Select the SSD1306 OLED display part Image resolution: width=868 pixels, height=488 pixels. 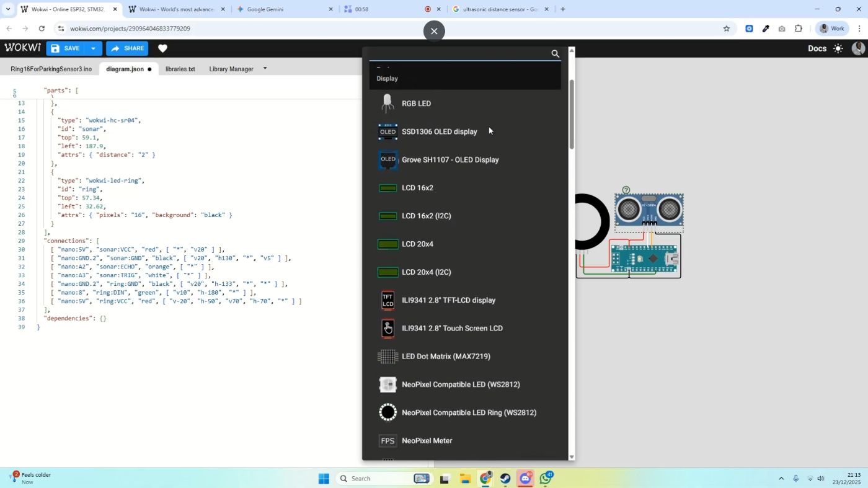(x=439, y=131)
